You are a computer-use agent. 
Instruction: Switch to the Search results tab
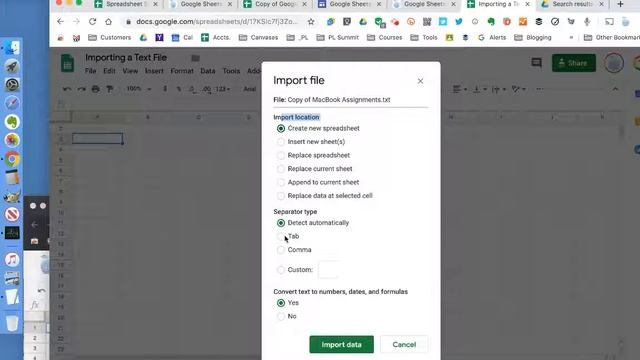[x=572, y=4]
